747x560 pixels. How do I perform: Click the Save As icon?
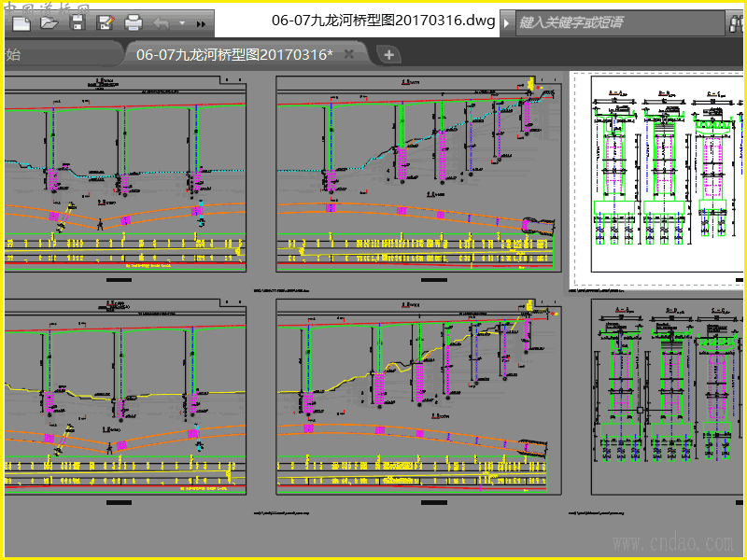[105, 21]
